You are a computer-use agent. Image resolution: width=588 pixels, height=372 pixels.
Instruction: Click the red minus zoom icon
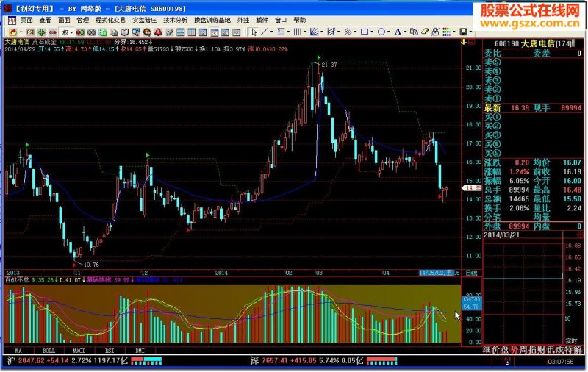[52, 32]
